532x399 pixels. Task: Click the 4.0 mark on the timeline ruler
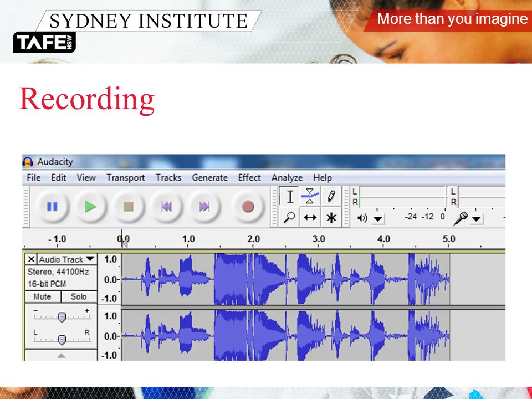[x=383, y=239]
